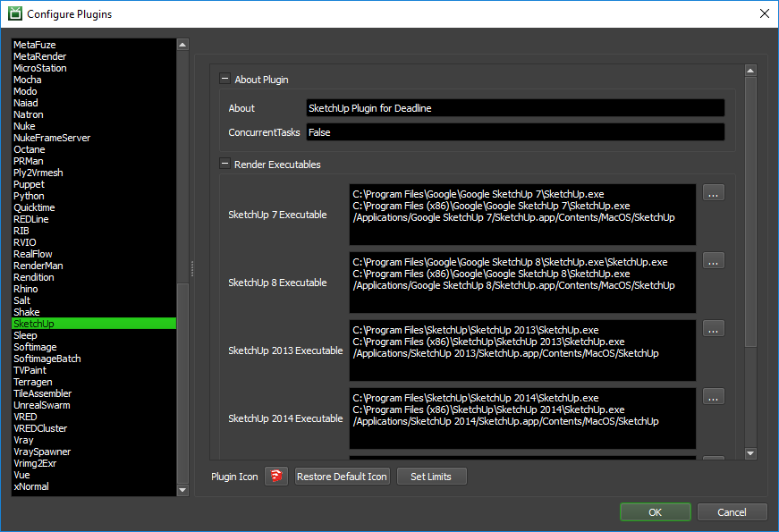This screenshot has width=779, height=532.
Task: Select RenderMan plugin
Action: pos(94,266)
